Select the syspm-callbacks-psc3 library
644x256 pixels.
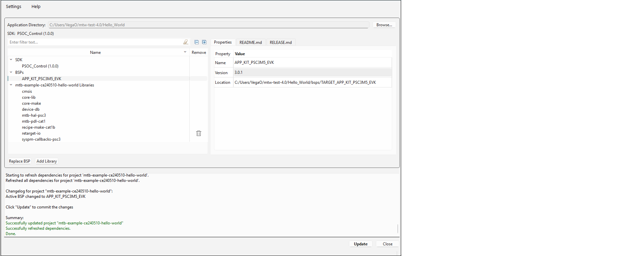pyautogui.click(x=41, y=139)
